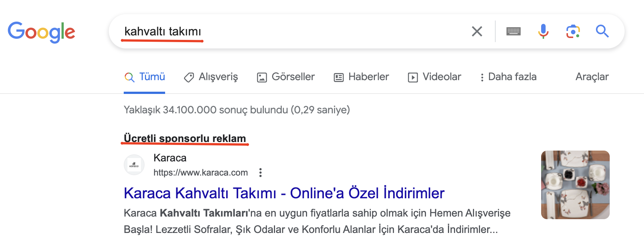Activate voice search with the microphone icon
This screenshot has height=246, width=644.
click(x=543, y=31)
